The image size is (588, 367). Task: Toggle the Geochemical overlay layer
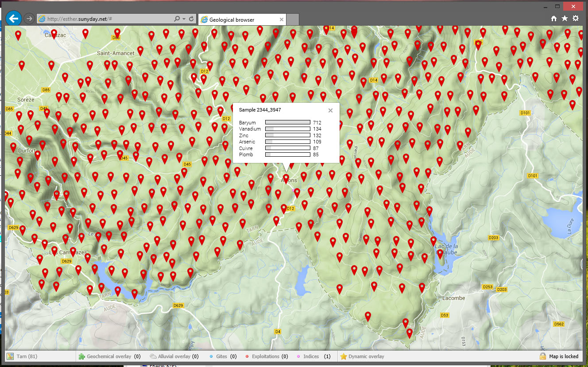(x=109, y=356)
